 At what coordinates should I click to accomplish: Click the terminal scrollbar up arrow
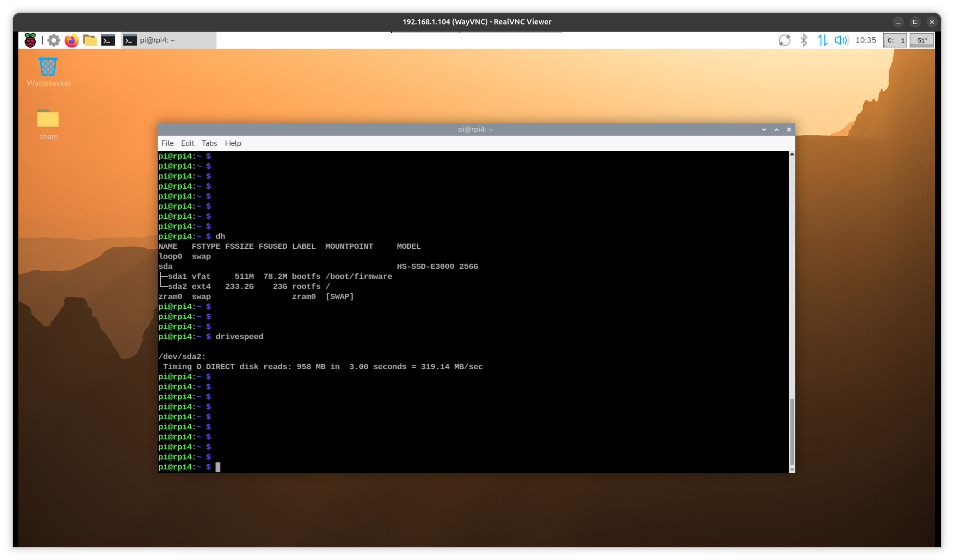[792, 154]
